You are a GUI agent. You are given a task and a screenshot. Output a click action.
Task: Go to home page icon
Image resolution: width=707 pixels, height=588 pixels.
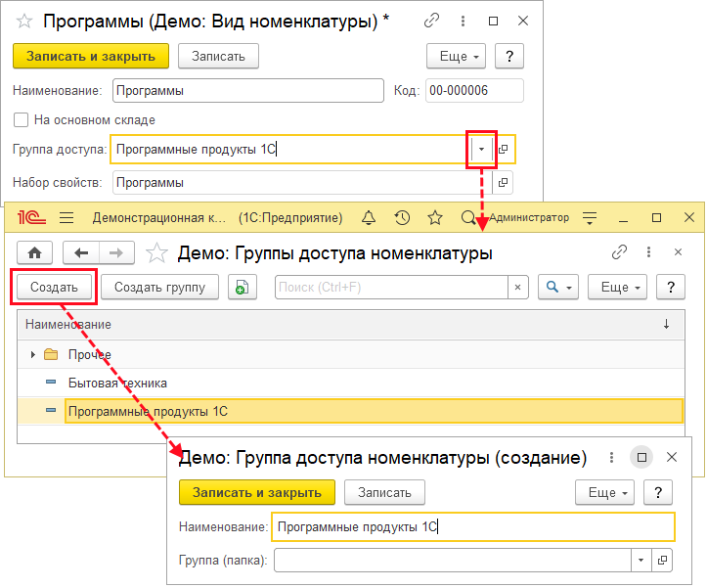35,253
